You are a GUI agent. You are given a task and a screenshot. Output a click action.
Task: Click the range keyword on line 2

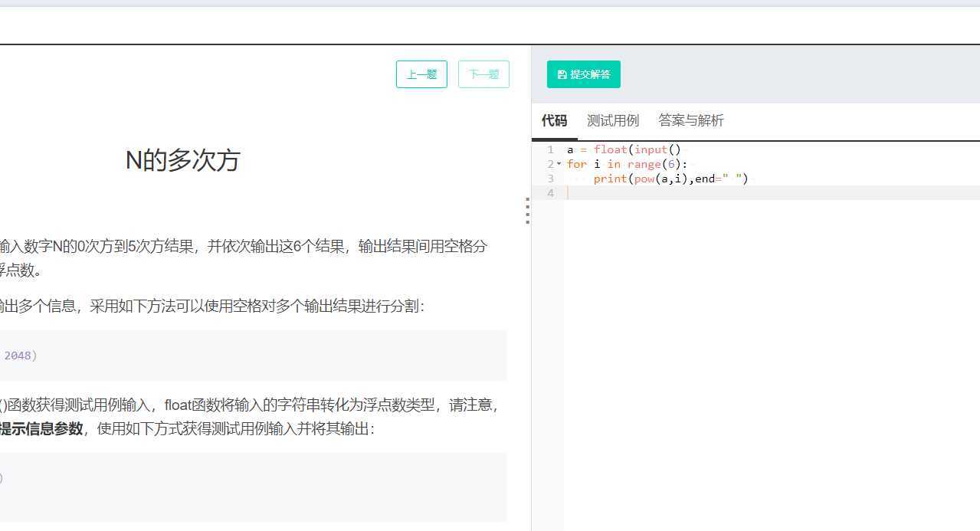click(x=644, y=164)
